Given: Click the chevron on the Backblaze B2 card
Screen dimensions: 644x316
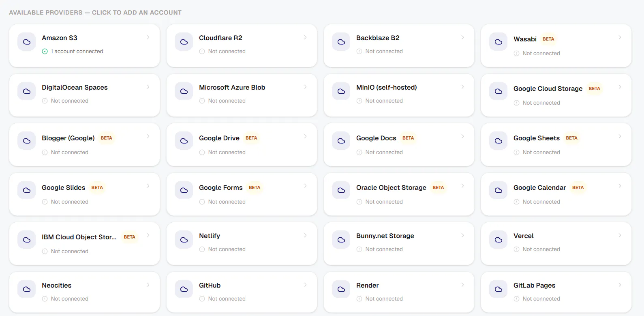Looking at the screenshot, I should click(x=463, y=37).
